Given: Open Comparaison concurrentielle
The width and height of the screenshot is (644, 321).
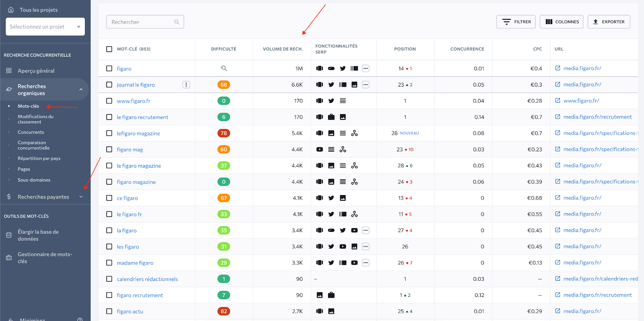Looking at the screenshot, I should click(x=33, y=145).
